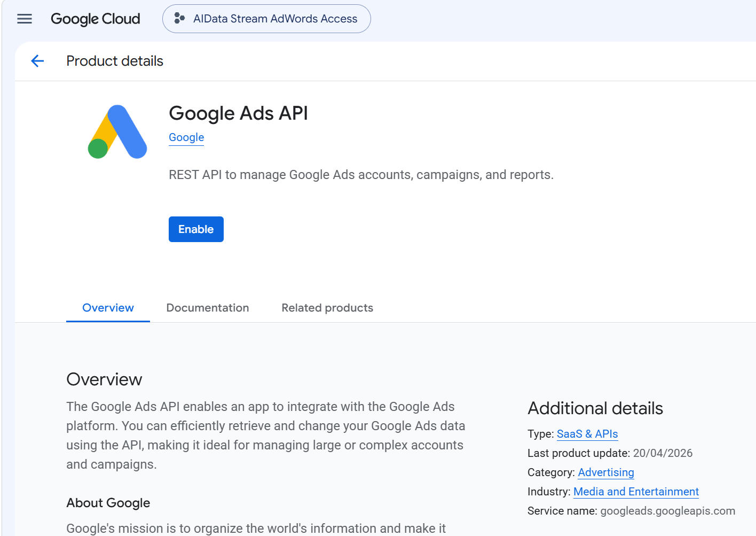The height and width of the screenshot is (536, 756).
Task: Click the Google Cloud logo
Action: [x=96, y=19]
